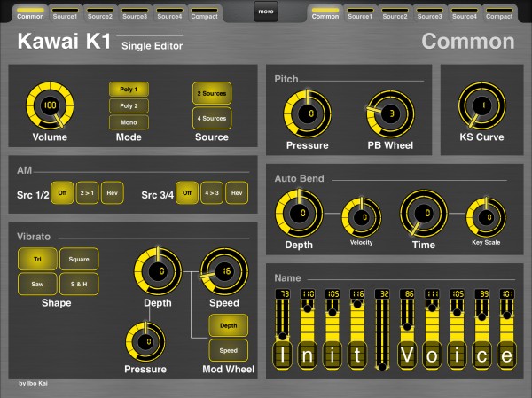The height and width of the screenshot is (398, 532).
Task: Switch to left Compact tab
Action: (204, 13)
